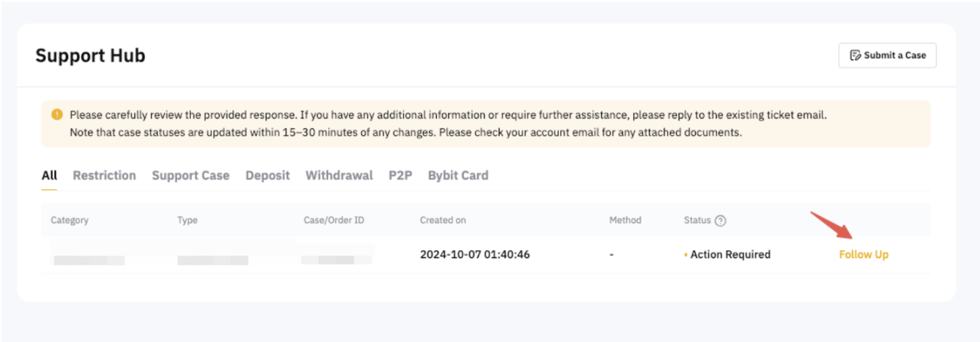Click the Support Hub heading

[x=90, y=55]
